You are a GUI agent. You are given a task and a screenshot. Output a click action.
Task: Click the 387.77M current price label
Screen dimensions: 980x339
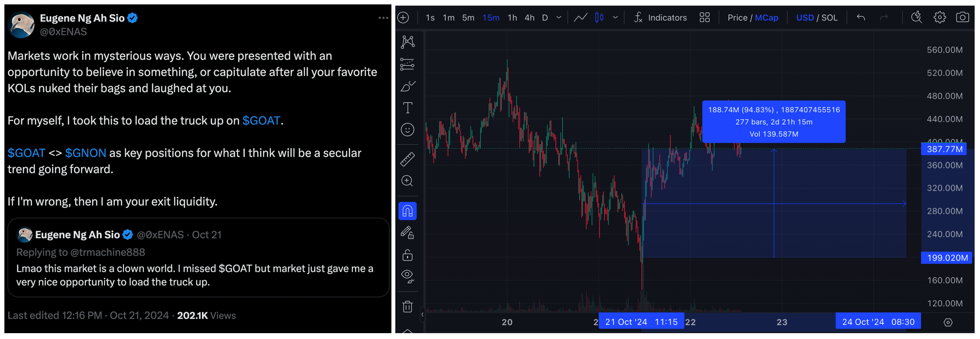pyautogui.click(x=945, y=149)
